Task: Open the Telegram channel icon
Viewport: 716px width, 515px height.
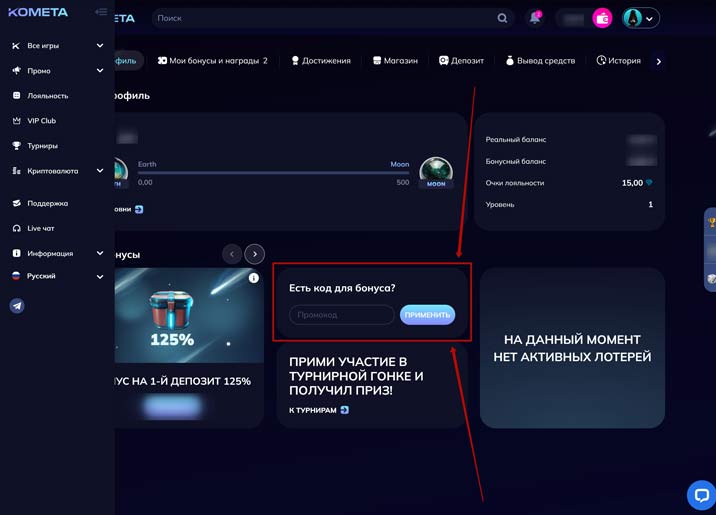Action: (x=17, y=306)
